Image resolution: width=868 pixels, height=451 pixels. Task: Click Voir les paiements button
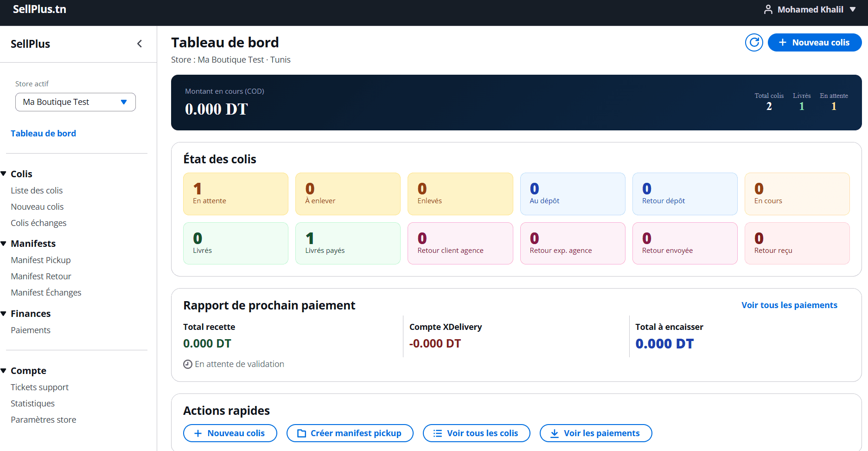[x=596, y=433]
